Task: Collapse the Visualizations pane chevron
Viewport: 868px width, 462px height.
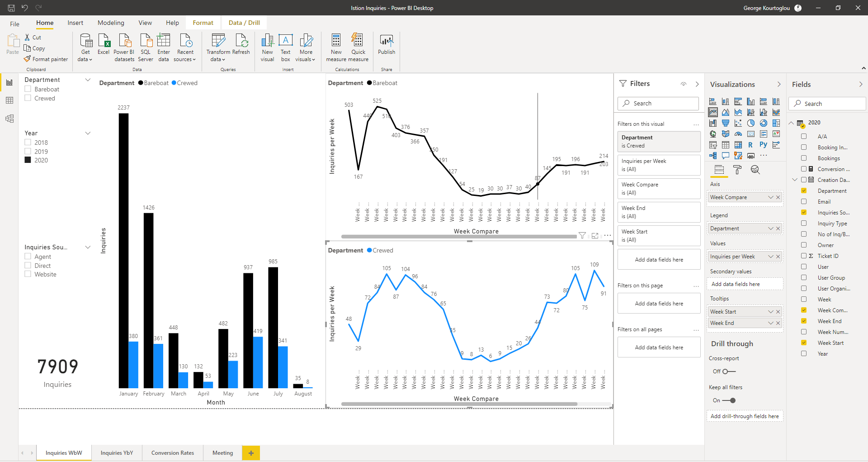Action: pyautogui.click(x=779, y=84)
